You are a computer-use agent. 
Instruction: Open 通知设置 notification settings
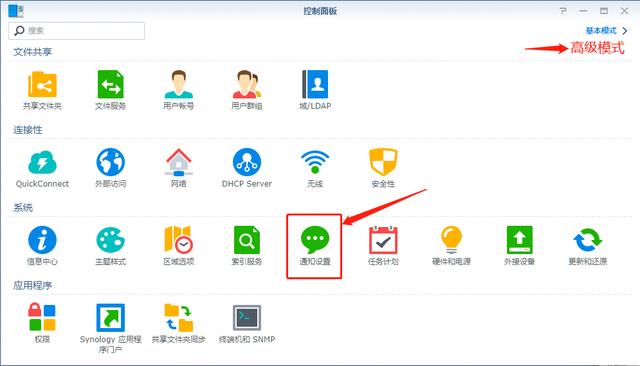pyautogui.click(x=315, y=240)
